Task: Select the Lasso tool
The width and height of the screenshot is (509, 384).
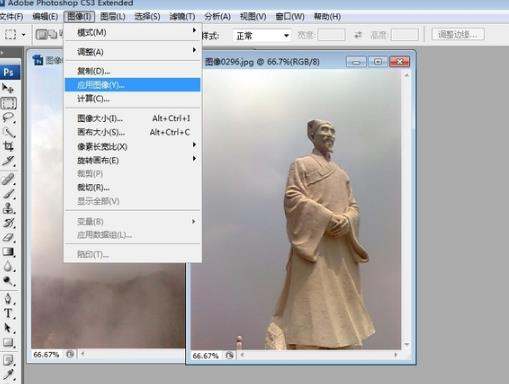Action: (x=8, y=118)
